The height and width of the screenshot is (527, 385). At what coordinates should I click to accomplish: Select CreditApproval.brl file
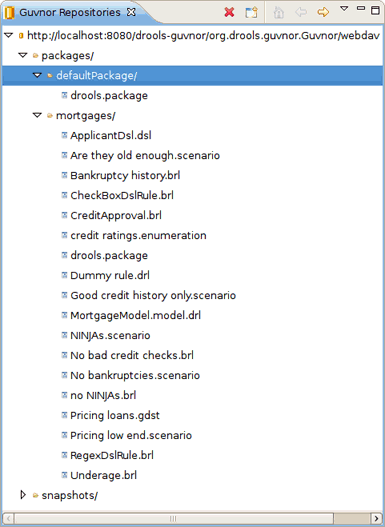(116, 215)
